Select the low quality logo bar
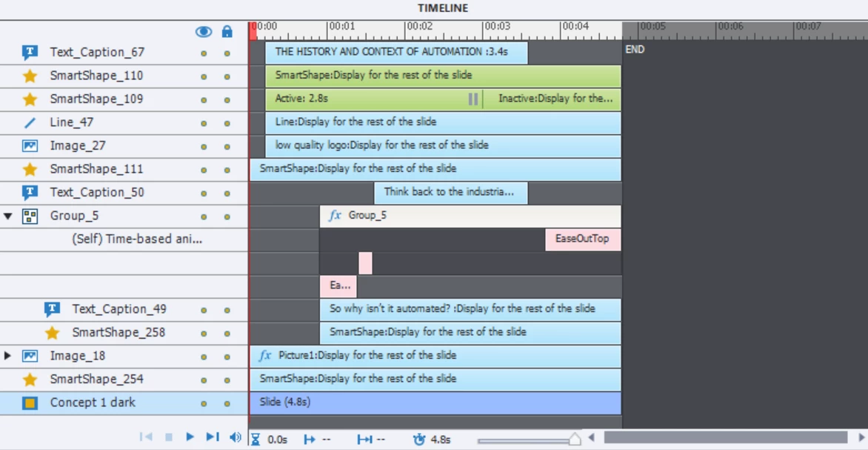This screenshot has height=450, width=868. pos(443,146)
